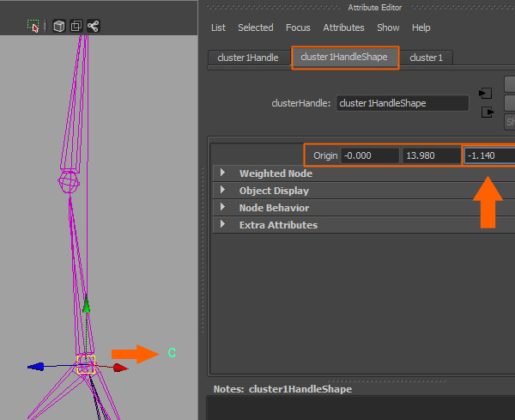This screenshot has height=420, width=515.
Task: Click the Origin Y field showing 13.980
Action: tap(432, 155)
